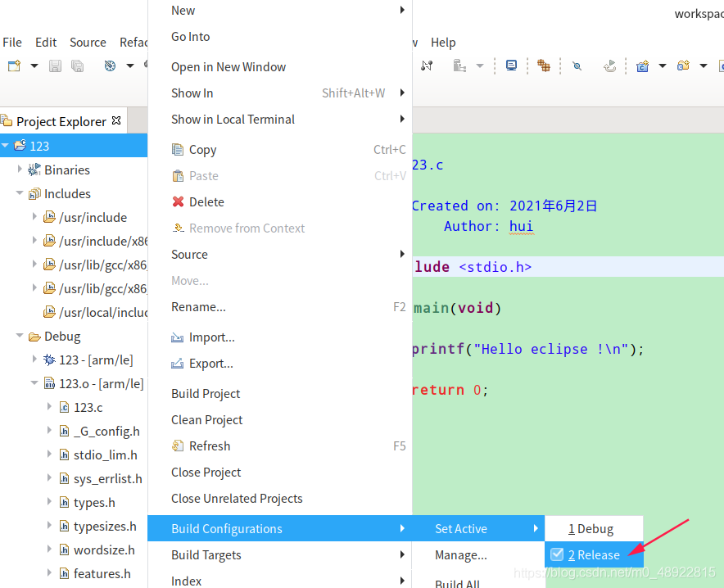Open the Source menu in menu bar
724x588 pixels.
point(88,43)
